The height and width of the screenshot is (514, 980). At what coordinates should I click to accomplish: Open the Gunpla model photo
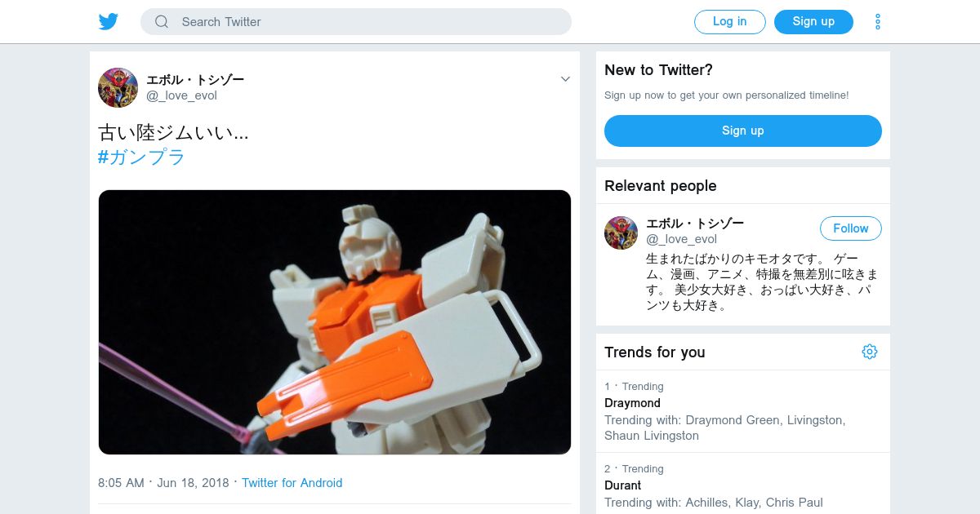click(335, 322)
